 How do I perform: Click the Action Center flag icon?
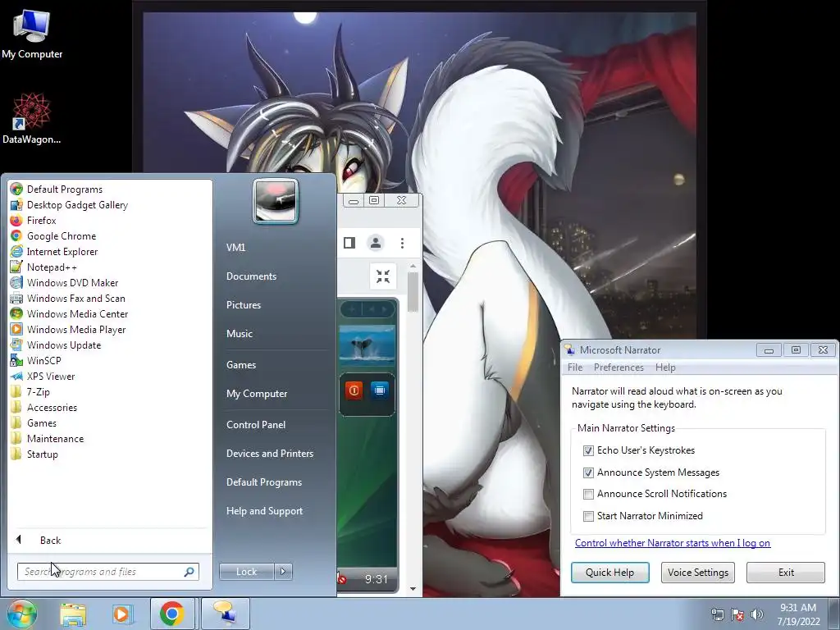(737, 614)
